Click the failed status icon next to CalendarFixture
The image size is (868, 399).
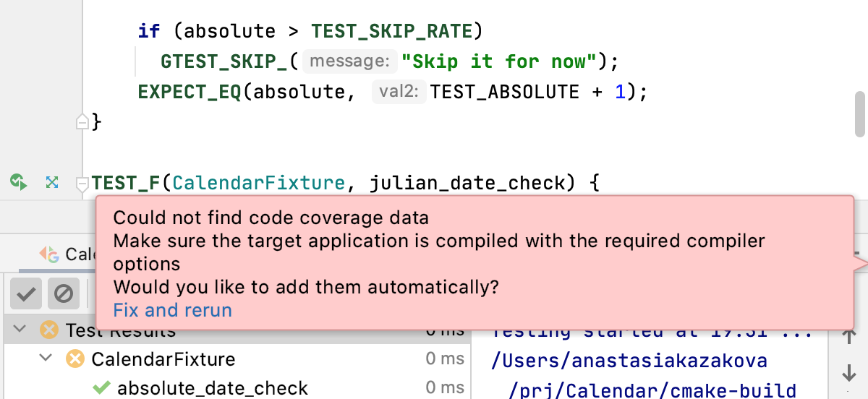tap(75, 359)
